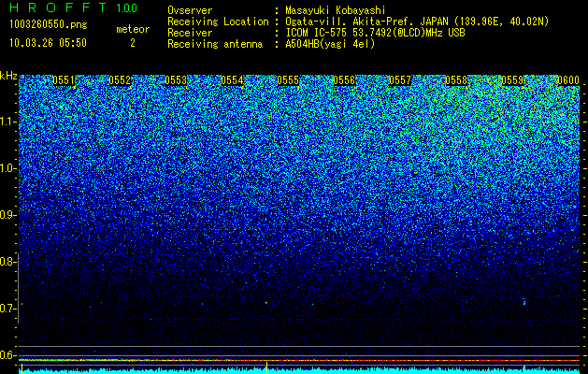This screenshot has width=588, height=374.
Task: Click the 0.9 kHz frequency tick label
Action: coord(7,215)
